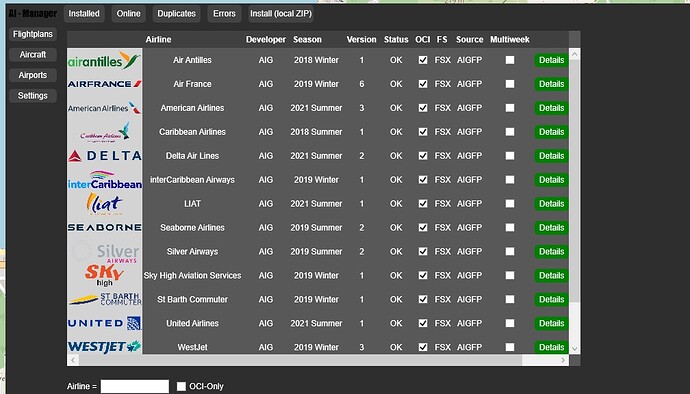Click the United logo image
This screenshot has width=690, height=394.
pyautogui.click(x=104, y=323)
